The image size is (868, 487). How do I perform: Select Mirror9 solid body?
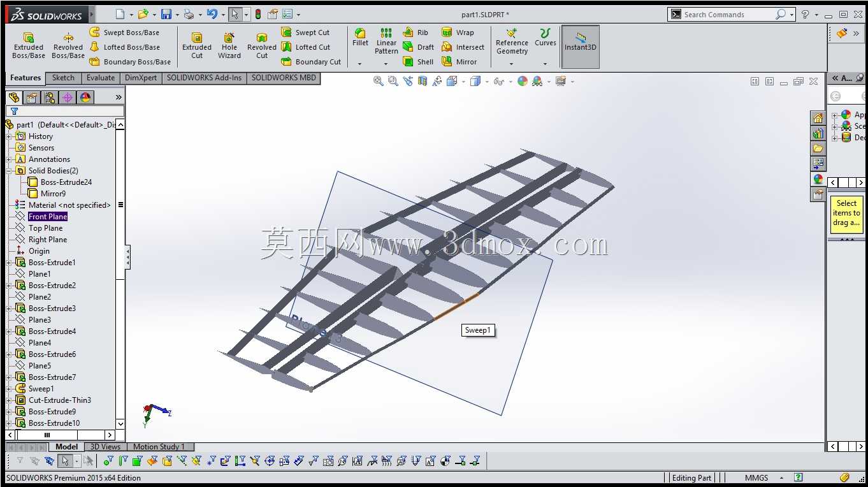53,194
